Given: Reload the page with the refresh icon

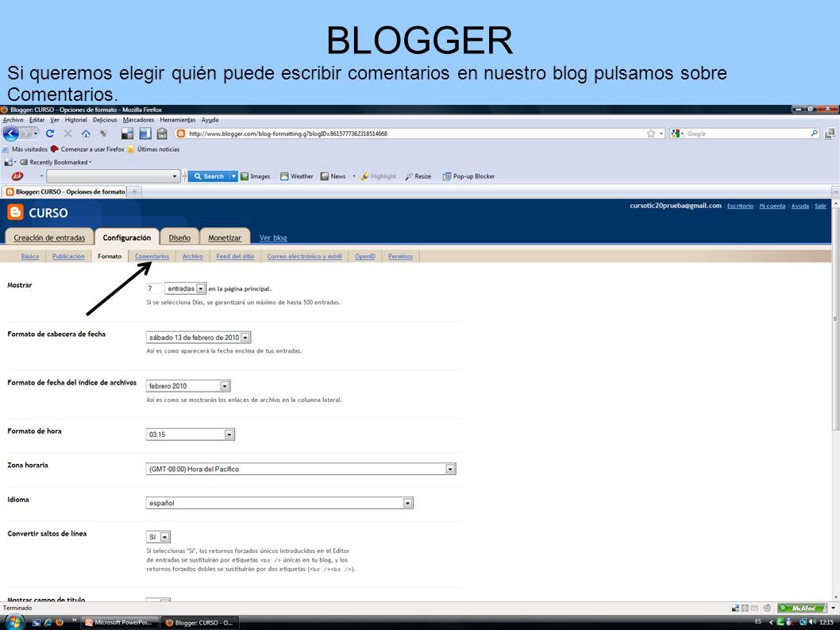Looking at the screenshot, I should click(x=50, y=133).
